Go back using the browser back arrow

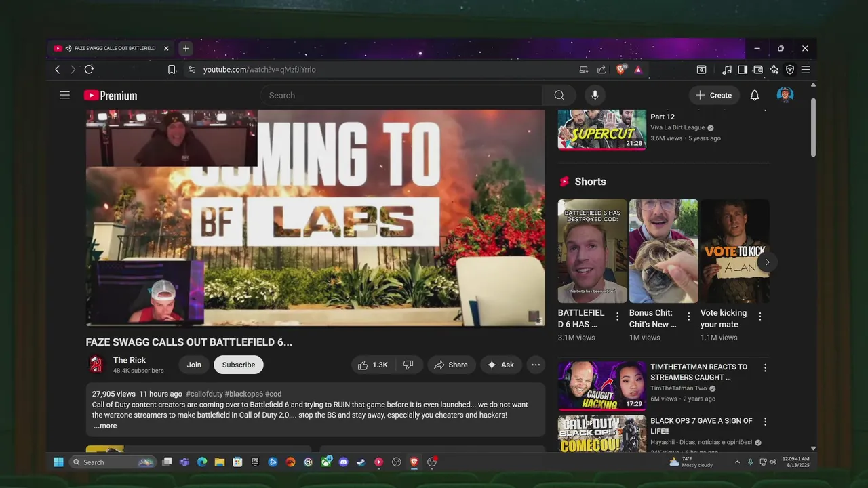coord(58,69)
